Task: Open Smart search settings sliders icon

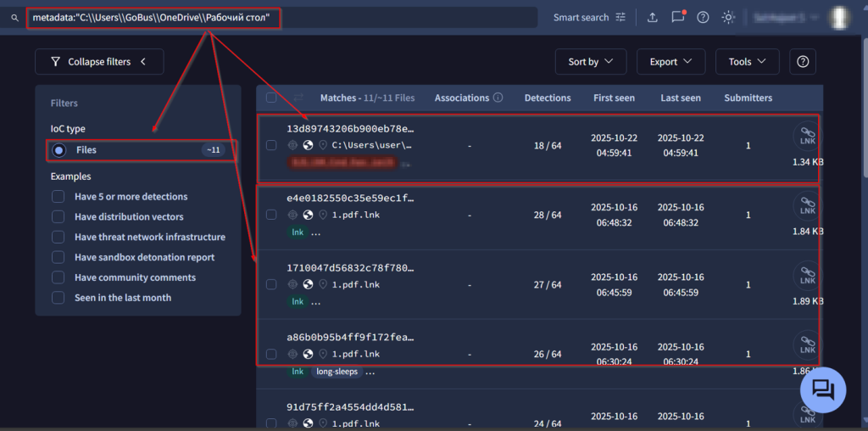Action: click(x=621, y=17)
